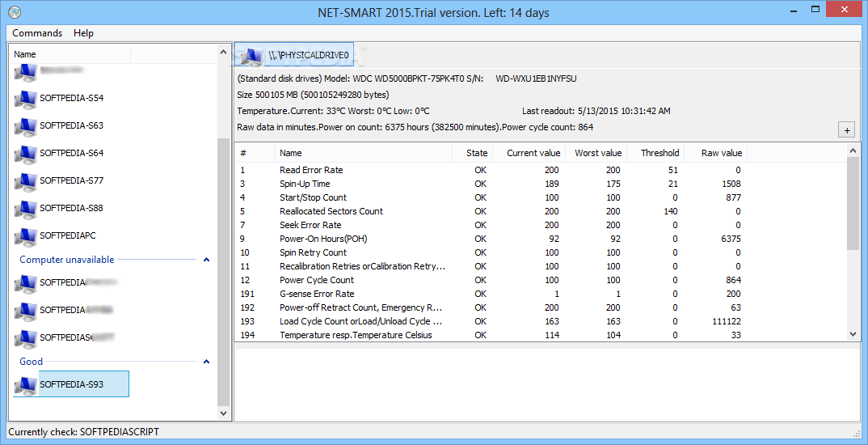
Task: Click the computer icon beside SOFTPEDIA-S88
Action: pyautogui.click(x=26, y=209)
